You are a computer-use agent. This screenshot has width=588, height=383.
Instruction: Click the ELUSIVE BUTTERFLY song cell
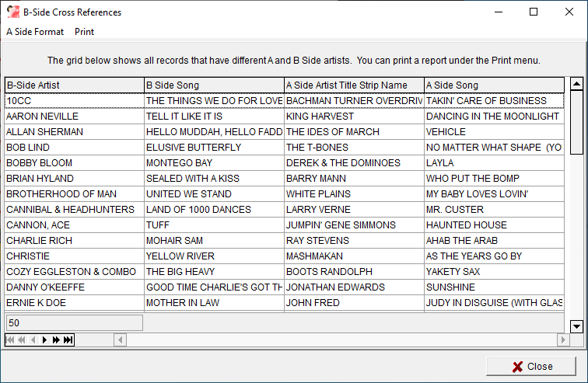tap(214, 148)
